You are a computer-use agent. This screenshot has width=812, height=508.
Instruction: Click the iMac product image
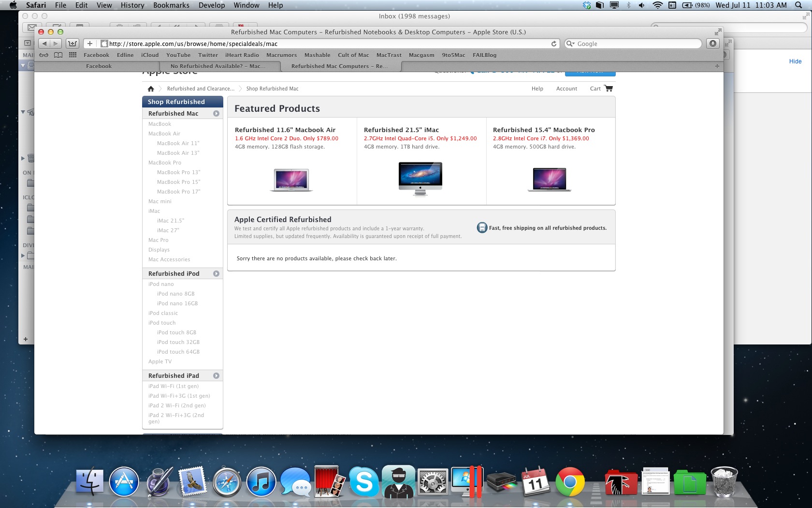click(420, 179)
